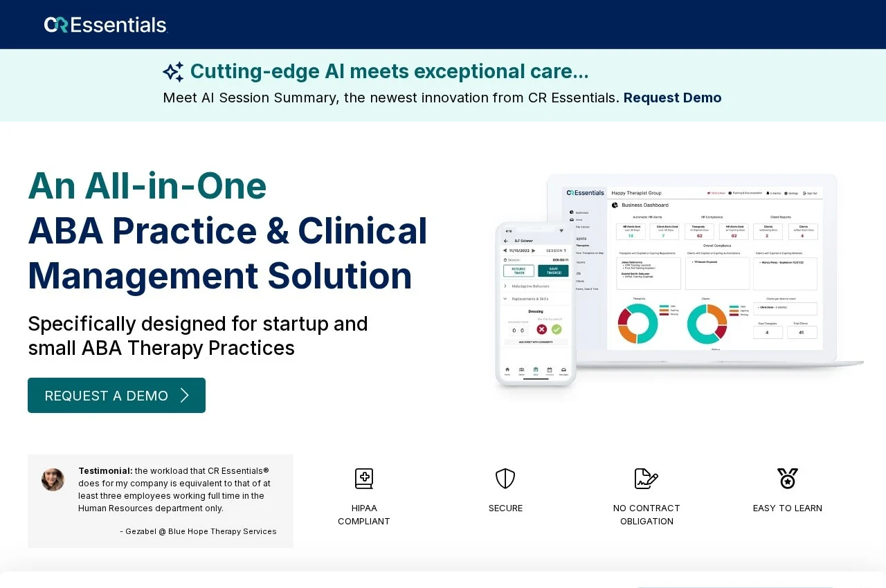Click the Easy to Learn medal icon
Viewport: 886px width, 588px height.
pyautogui.click(x=788, y=479)
